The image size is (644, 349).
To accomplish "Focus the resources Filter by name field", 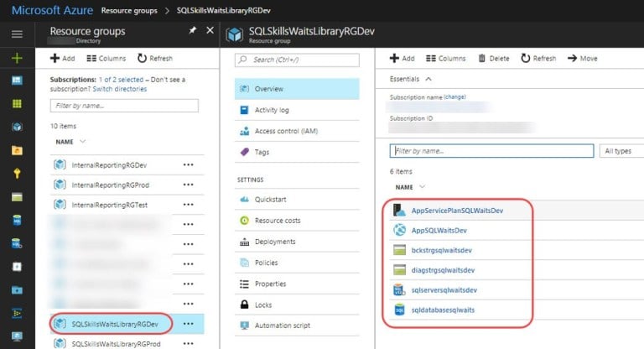I will pos(491,151).
